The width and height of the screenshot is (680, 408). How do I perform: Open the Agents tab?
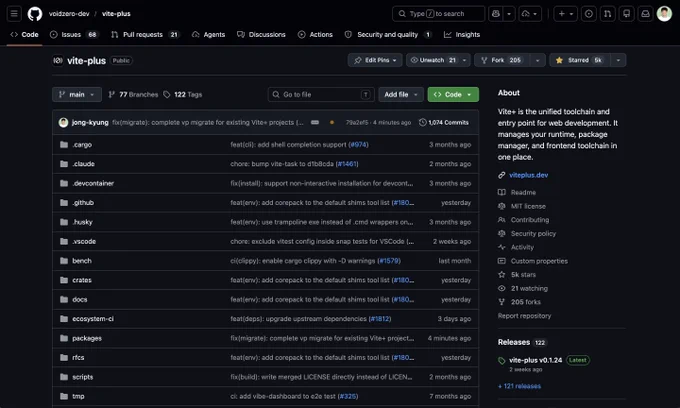pos(209,35)
